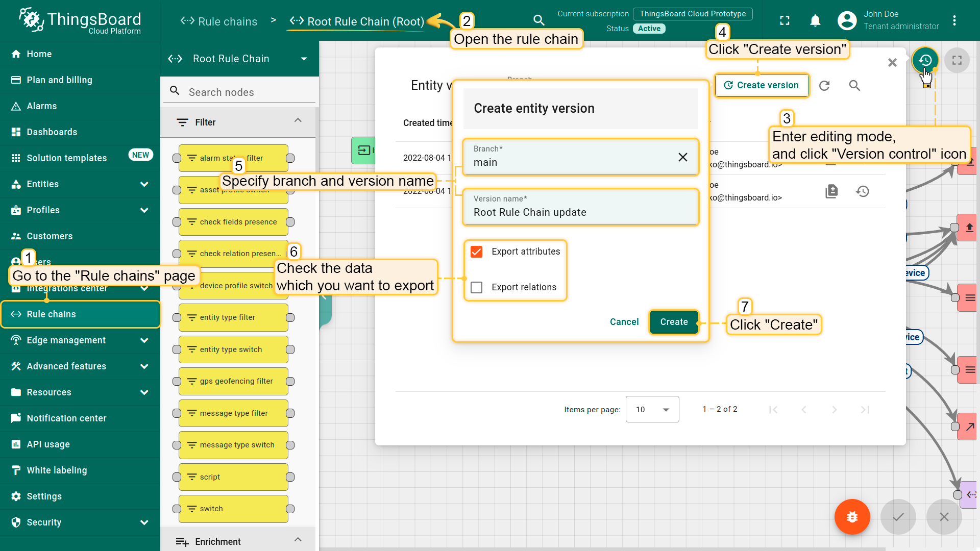The image size is (980, 551).
Task: Click the notifications bell icon
Action: click(815, 20)
